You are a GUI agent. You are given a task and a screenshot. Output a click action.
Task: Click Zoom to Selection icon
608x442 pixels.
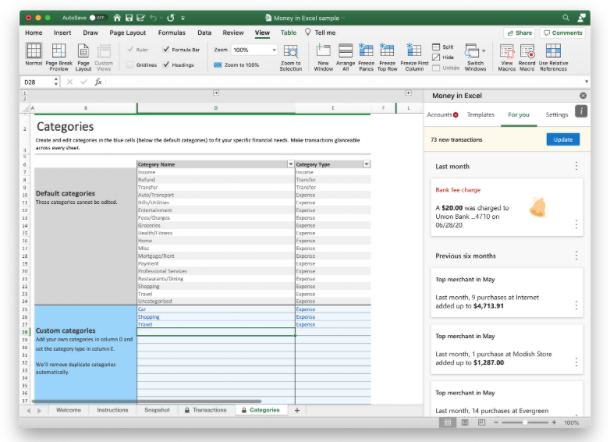pyautogui.click(x=291, y=51)
